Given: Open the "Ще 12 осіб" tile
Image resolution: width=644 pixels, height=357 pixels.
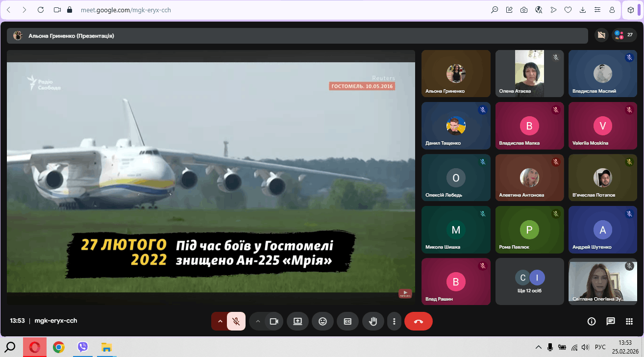Looking at the screenshot, I should (x=529, y=281).
